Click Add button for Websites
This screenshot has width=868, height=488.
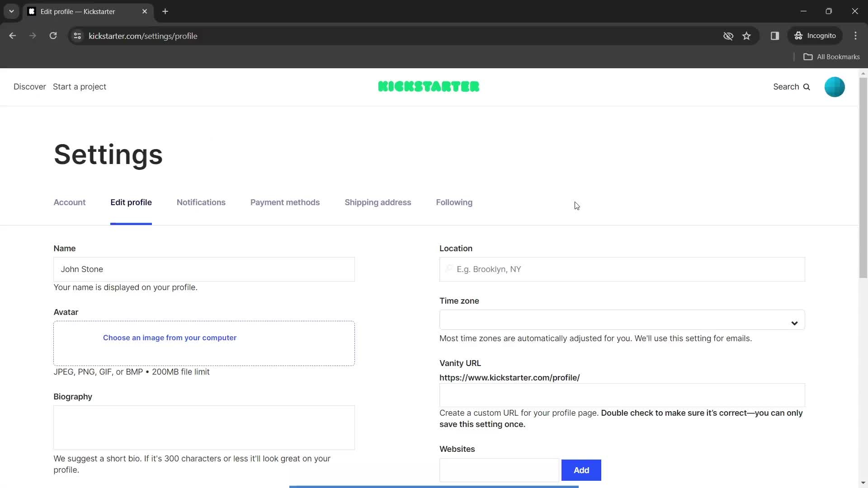click(581, 470)
